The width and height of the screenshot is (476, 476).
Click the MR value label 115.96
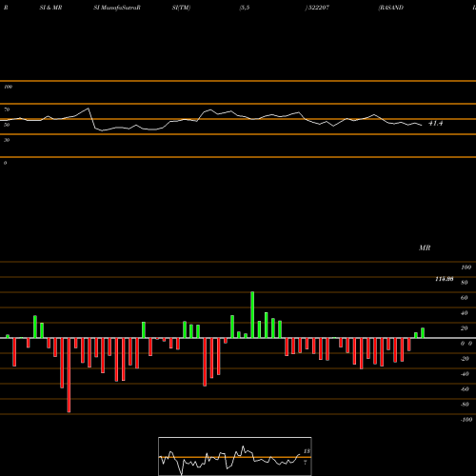pos(445,279)
